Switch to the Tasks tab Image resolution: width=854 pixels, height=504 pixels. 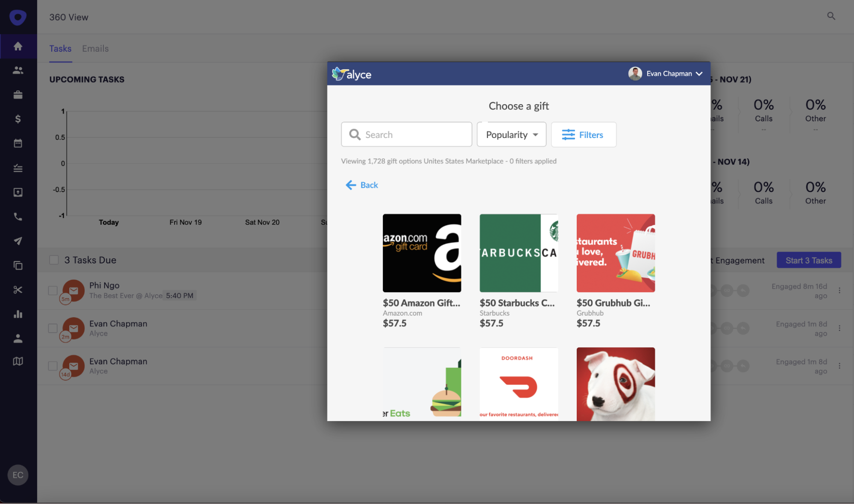coord(60,48)
